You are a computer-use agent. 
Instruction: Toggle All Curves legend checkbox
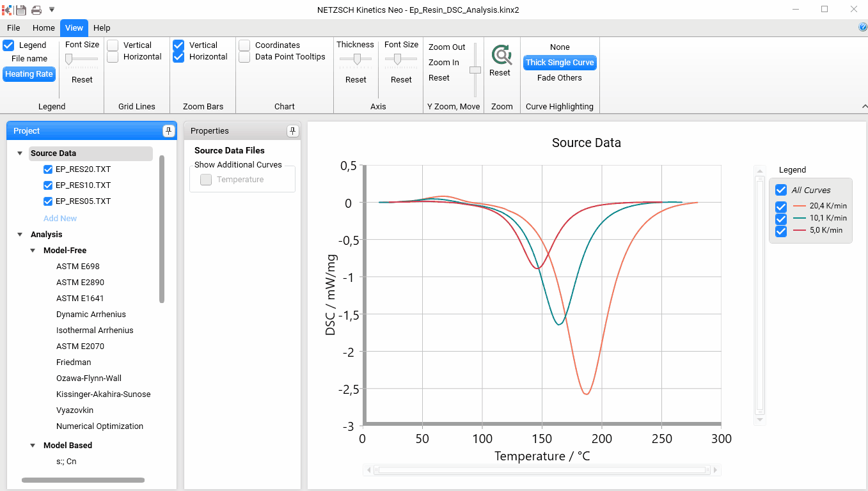(x=781, y=190)
